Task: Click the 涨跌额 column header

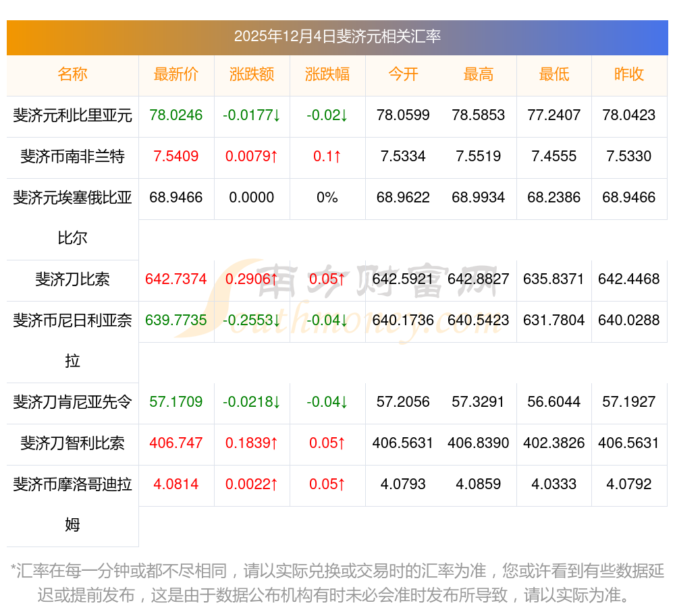Action: 251,74
